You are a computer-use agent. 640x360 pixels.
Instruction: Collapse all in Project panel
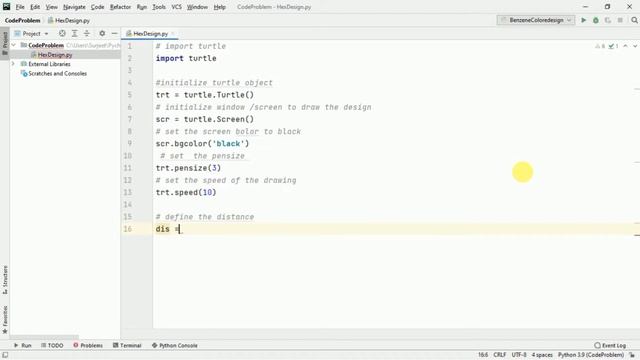point(87,33)
